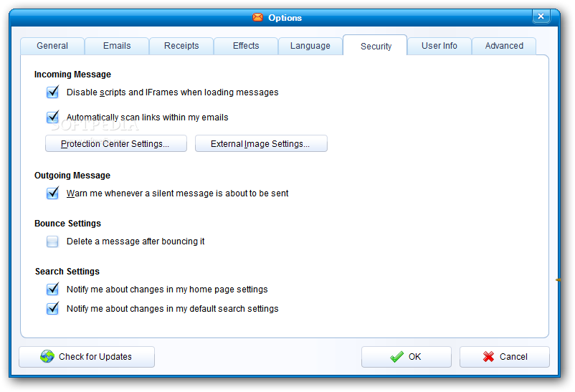575x392 pixels.
Task: Click the globe icon on Check for Updates
Action: pyautogui.click(x=47, y=356)
